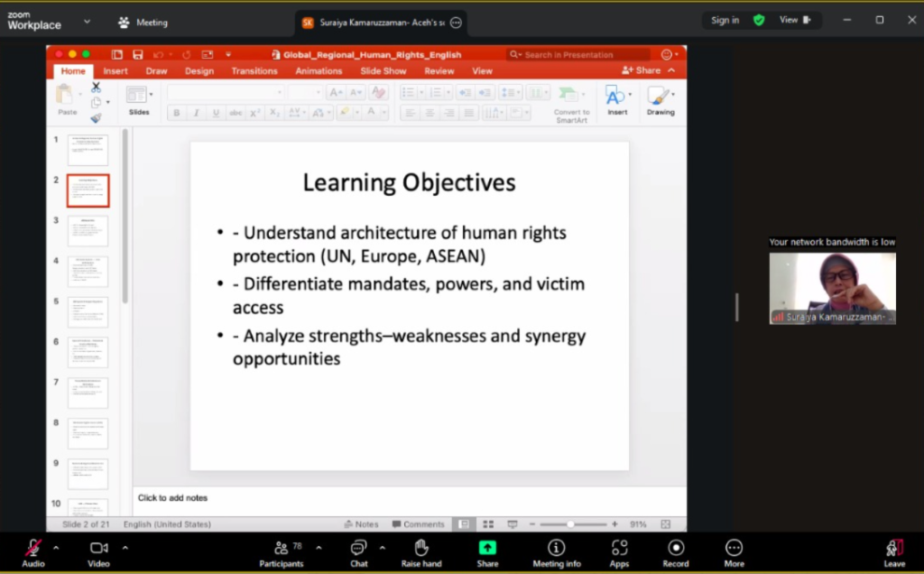924x574 pixels.
Task: Select slide 1 thumbnail
Action: pyautogui.click(x=88, y=150)
